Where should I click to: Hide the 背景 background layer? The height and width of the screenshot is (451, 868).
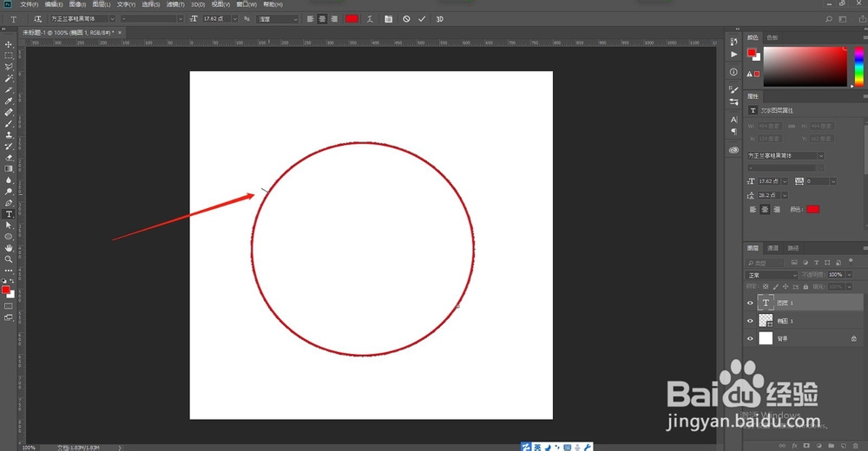click(x=750, y=338)
